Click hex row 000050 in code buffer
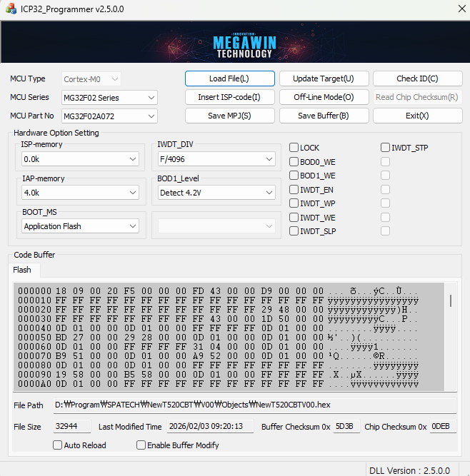This screenshot has width=470, height=476. (x=218, y=338)
